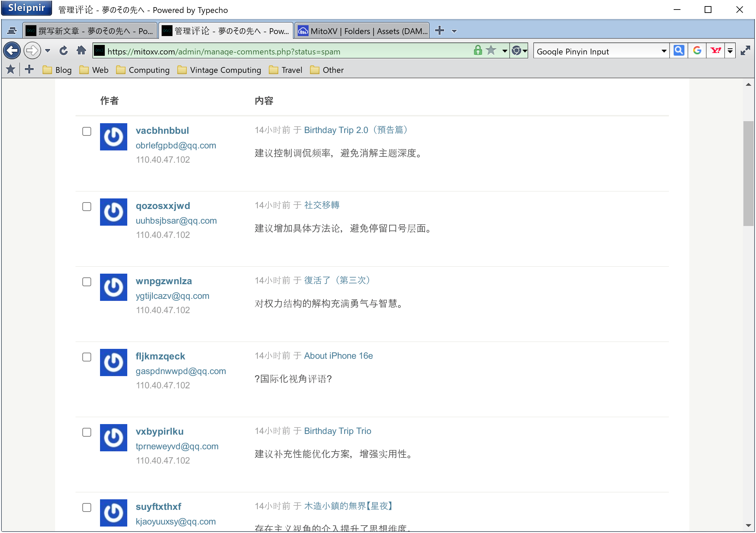The width and height of the screenshot is (756, 533).
Task: Open the Birthday Trip 2.0（預告篇）post link
Action: 356,130
